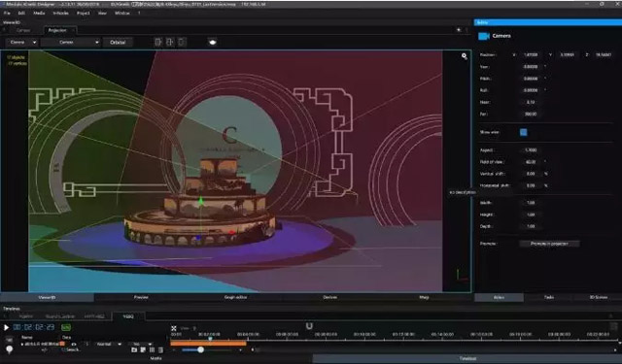Image resolution: width=622 pixels, height=364 pixels.
Task: Click the lightbulb icon left of the timeline
Action: pyautogui.click(x=9, y=349)
